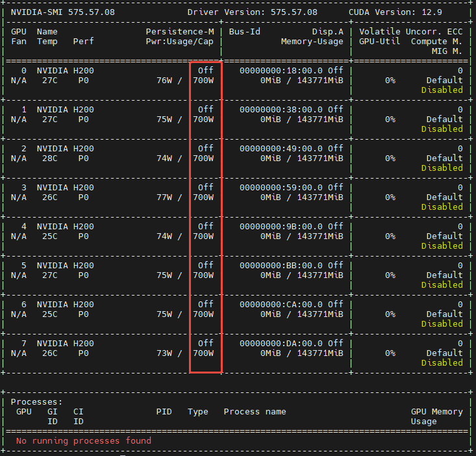Viewport: 476px width, 456px height.
Task: Click the Bus-Id column header
Action: coord(244,31)
